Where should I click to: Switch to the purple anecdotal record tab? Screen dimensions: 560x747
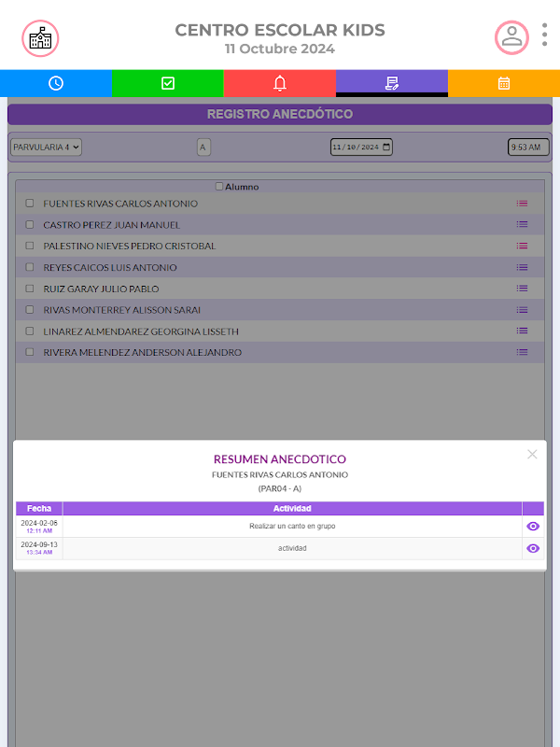point(391,83)
